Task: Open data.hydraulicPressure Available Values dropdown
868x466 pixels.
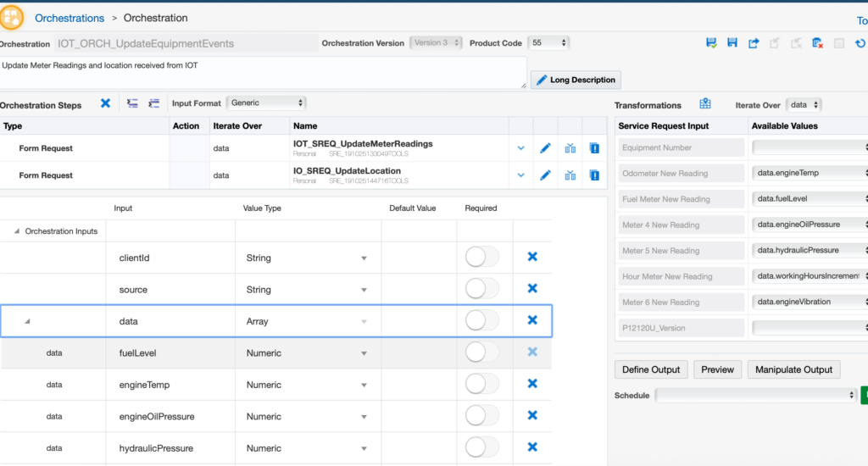Action: pyautogui.click(x=810, y=250)
